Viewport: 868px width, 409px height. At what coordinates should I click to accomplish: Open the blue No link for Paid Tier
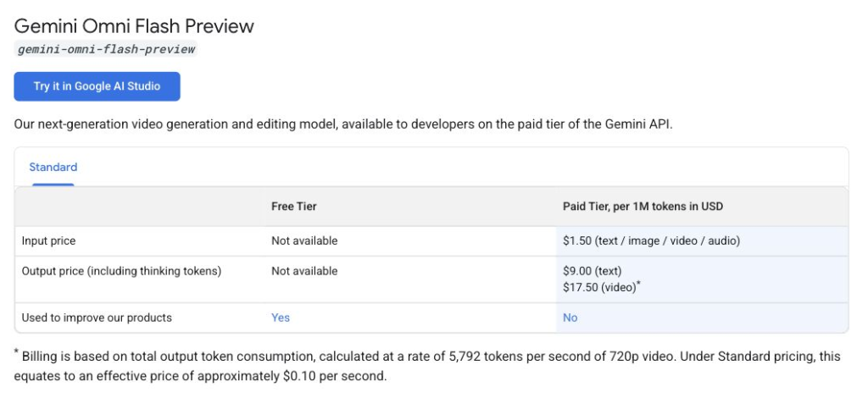570,318
